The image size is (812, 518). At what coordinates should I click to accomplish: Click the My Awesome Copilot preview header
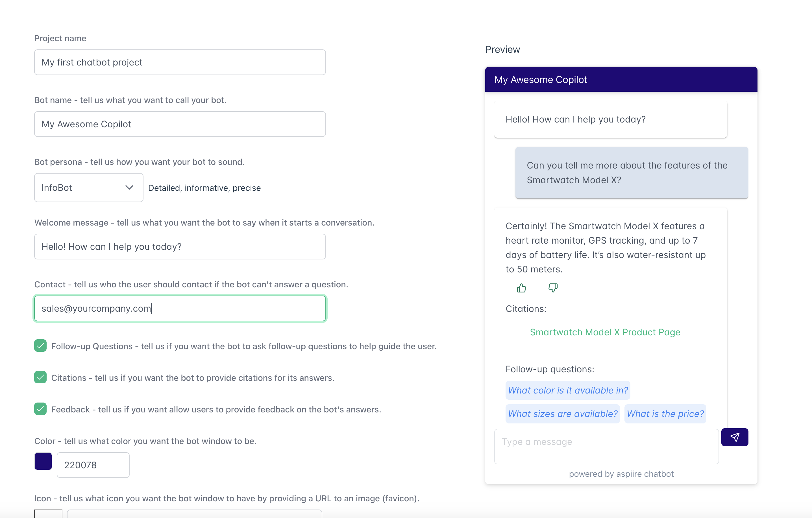621,80
